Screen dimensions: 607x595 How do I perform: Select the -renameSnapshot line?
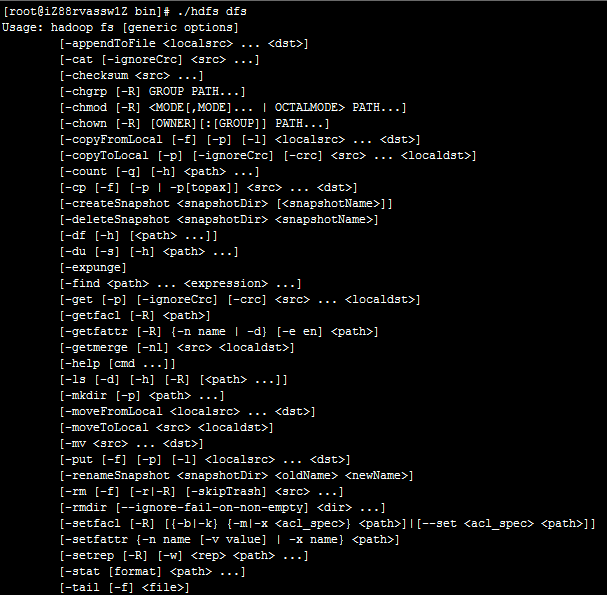tap(237, 475)
